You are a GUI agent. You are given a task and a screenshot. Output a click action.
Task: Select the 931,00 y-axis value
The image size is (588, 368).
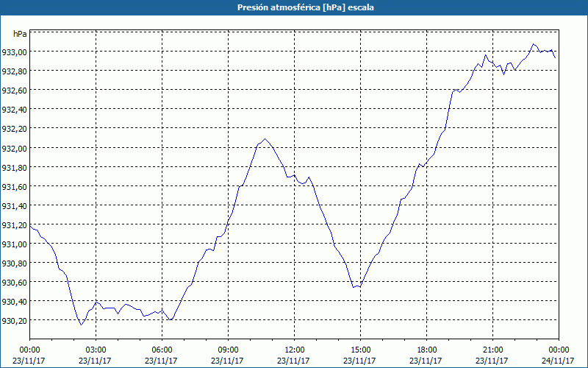(x=14, y=244)
